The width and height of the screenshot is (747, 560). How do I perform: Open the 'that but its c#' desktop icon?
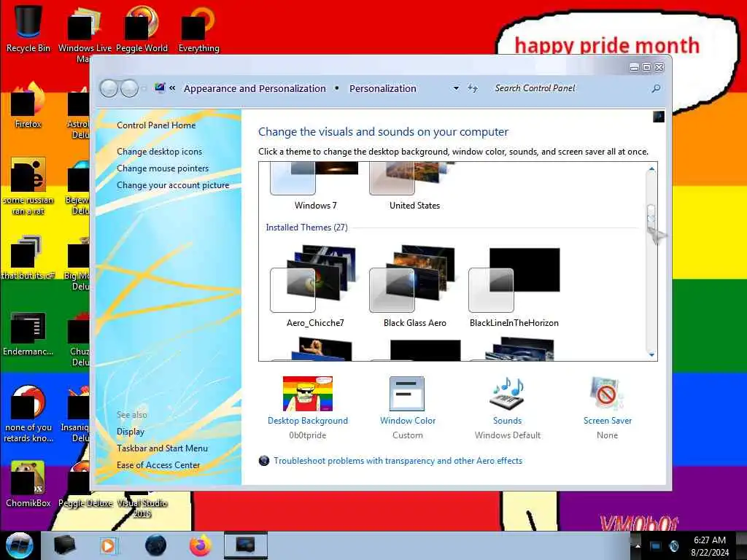click(28, 257)
